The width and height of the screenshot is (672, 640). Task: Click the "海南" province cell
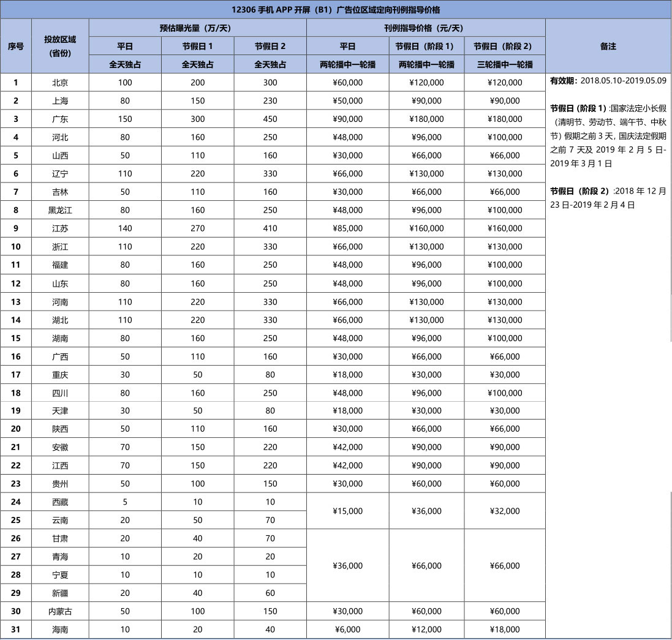click(60, 630)
